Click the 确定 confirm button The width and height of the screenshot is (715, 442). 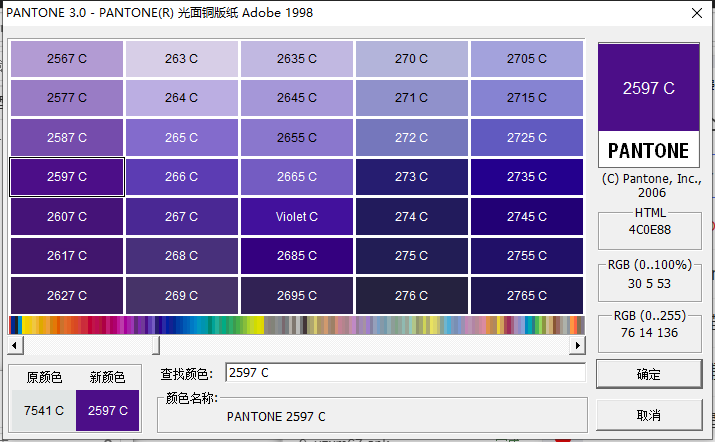tap(648, 374)
